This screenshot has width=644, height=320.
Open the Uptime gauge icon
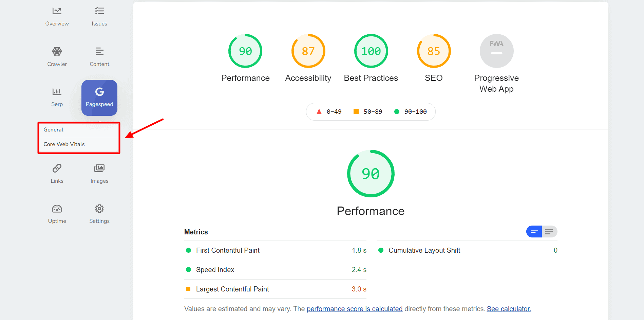[x=57, y=209]
